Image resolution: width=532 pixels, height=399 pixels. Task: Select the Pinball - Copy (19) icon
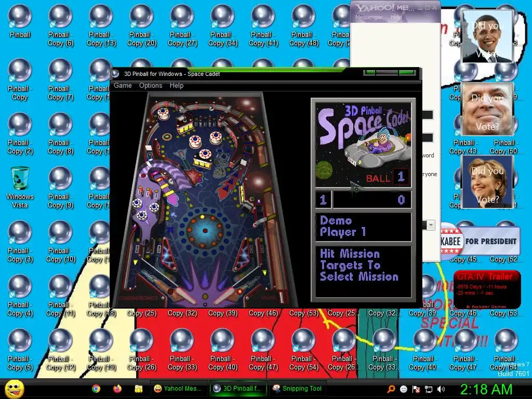click(101, 350)
